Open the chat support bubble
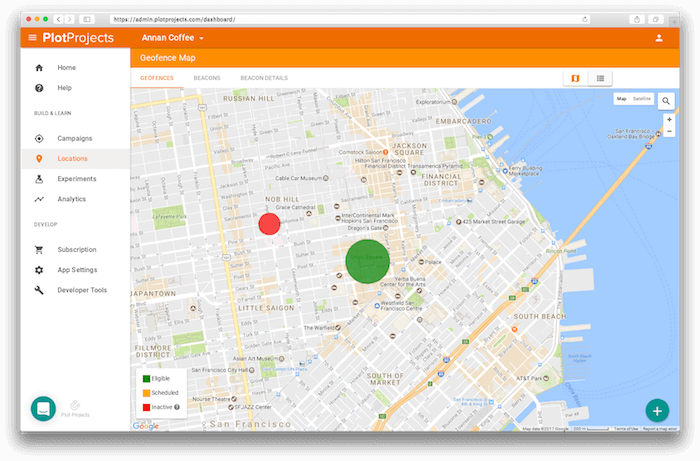Screen dimensions: 700x461 (43, 408)
